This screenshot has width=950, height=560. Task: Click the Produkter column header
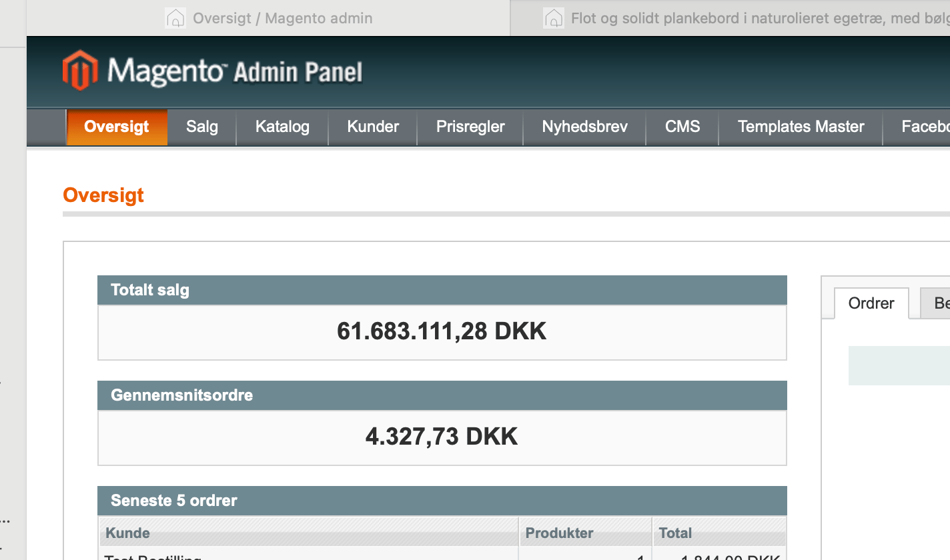(x=559, y=533)
